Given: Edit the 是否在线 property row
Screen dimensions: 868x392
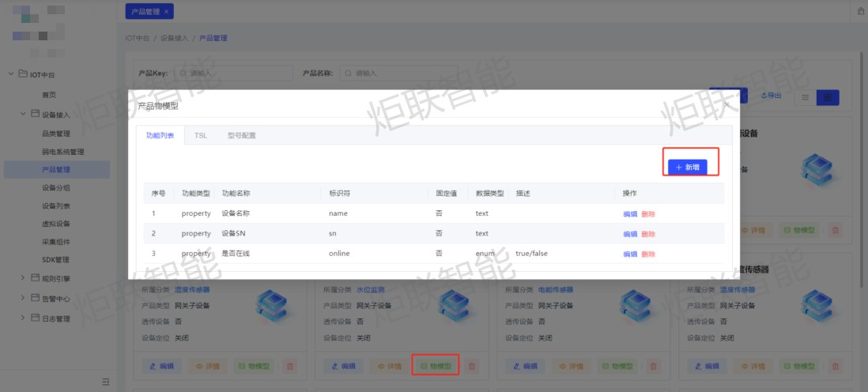Looking at the screenshot, I should point(630,254).
